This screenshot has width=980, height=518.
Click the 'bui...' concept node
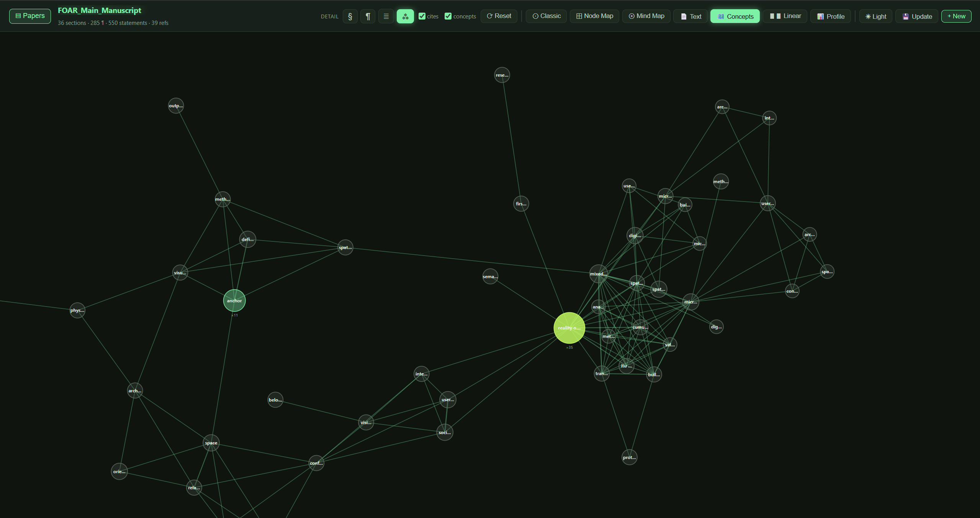[685, 205]
